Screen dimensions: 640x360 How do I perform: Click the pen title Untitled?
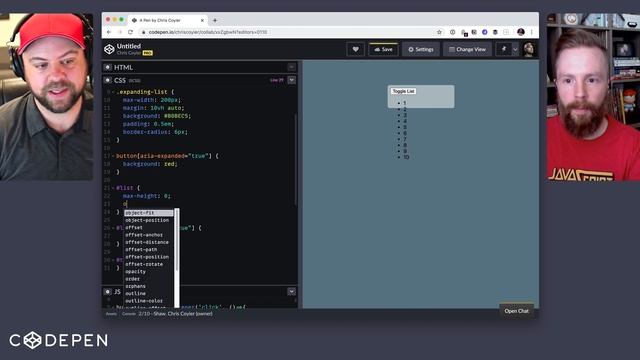click(129, 46)
